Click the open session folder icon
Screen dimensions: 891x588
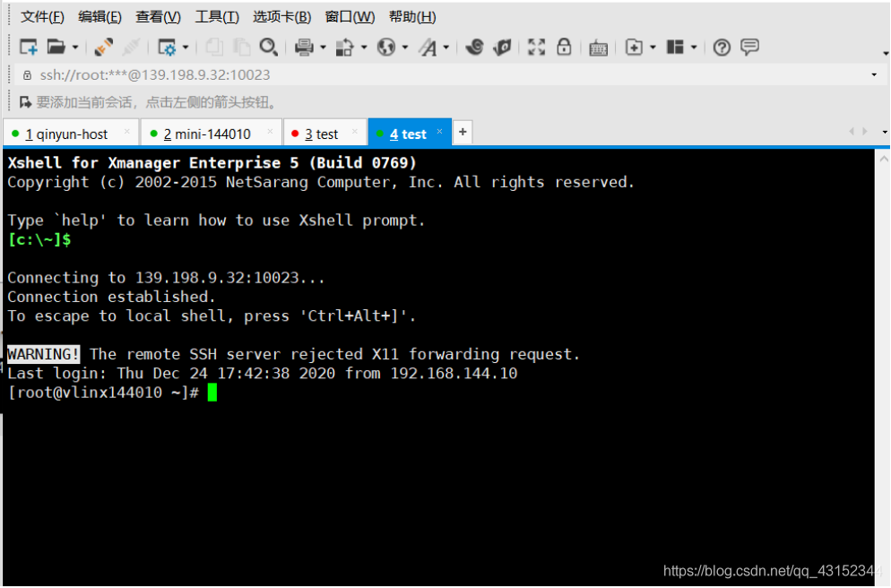click(x=56, y=47)
